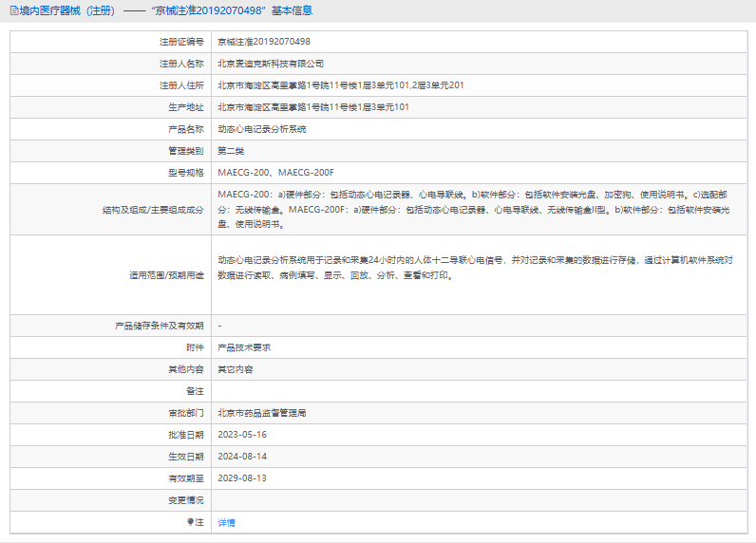Select approval department 北京市药品监督管理局
This screenshot has height=543, width=756.
[x=262, y=413]
